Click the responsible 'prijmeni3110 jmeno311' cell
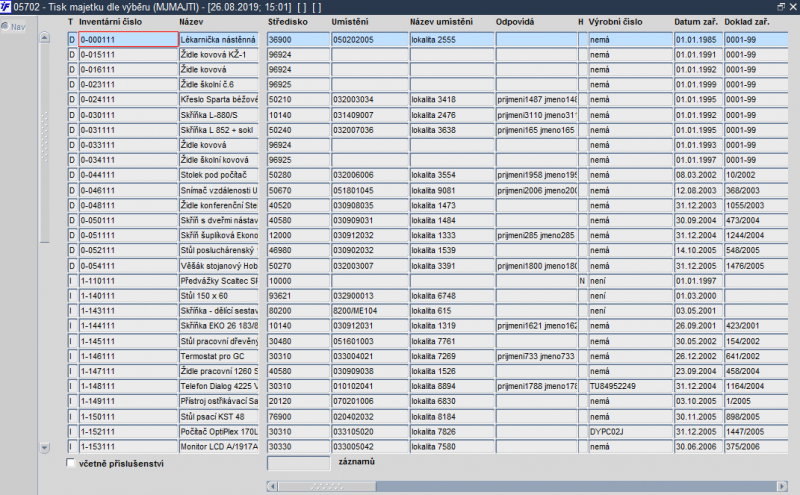The image size is (800, 495). 536,115
